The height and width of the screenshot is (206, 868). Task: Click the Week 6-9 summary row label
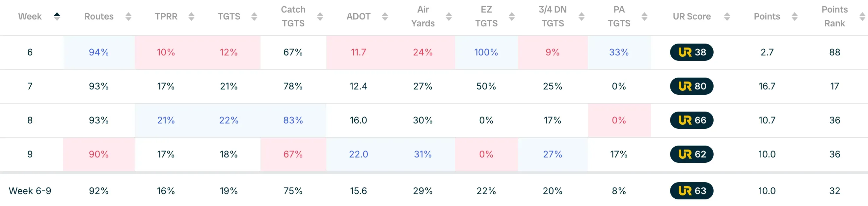pos(30,191)
